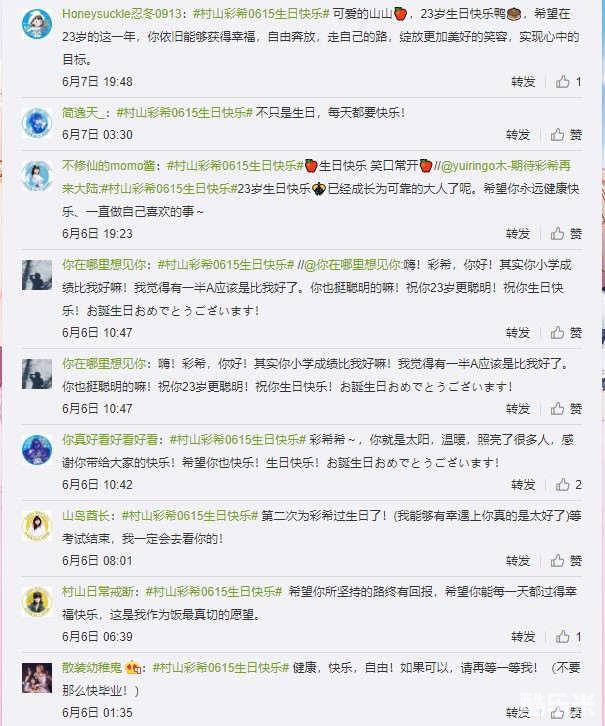Viewport: 605px width, 726px height.
Task: Open username link 简逸天_
Action: point(84,113)
